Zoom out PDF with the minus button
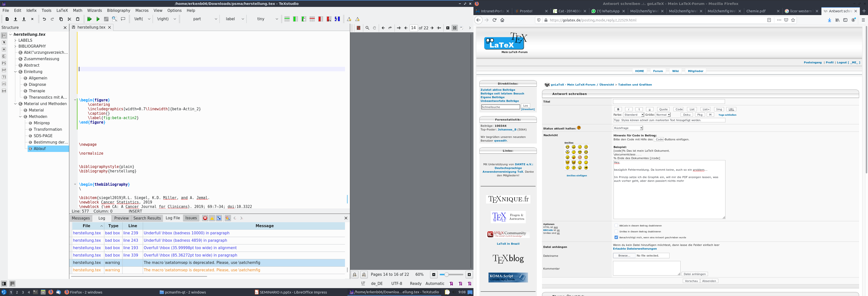The image size is (868, 296). pos(434,275)
